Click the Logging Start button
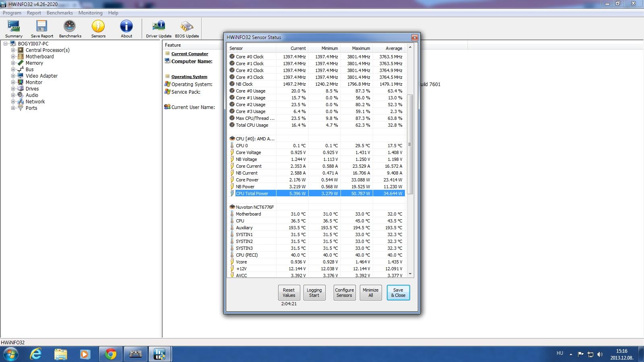The image size is (644, 362). (314, 292)
